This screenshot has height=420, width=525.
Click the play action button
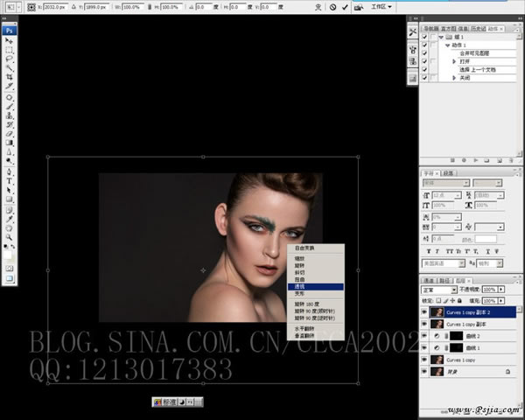[x=475, y=160]
